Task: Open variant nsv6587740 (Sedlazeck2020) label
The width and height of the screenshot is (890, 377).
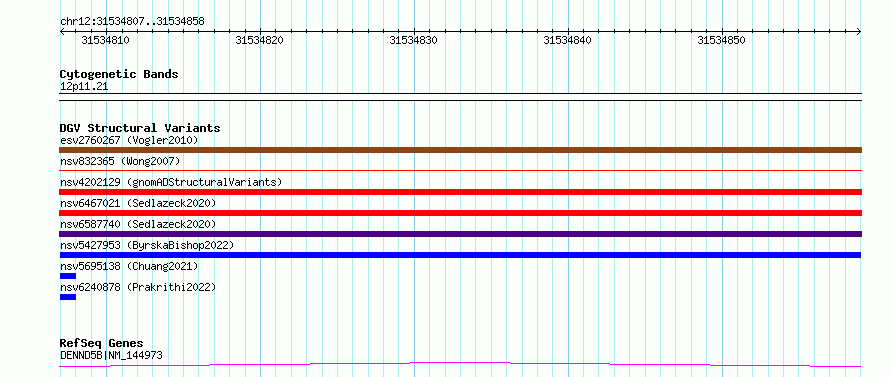Action: coord(138,224)
